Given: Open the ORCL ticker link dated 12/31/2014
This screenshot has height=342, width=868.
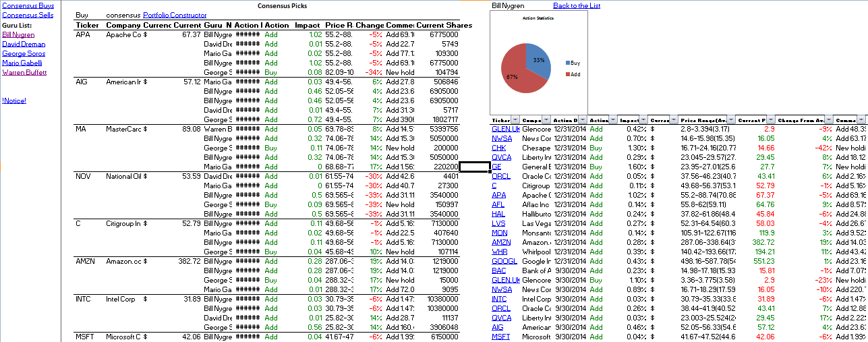Looking at the screenshot, I should [x=501, y=176].
